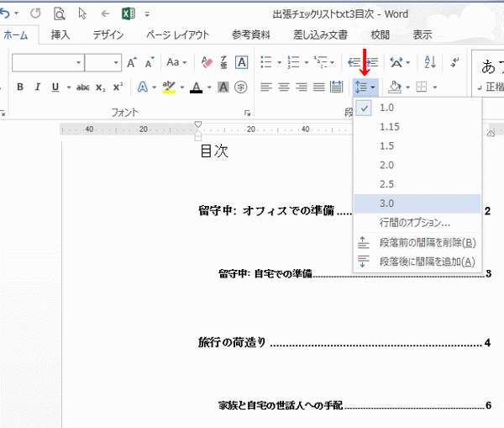Select 段落後に間隔を追加 option

point(417,262)
